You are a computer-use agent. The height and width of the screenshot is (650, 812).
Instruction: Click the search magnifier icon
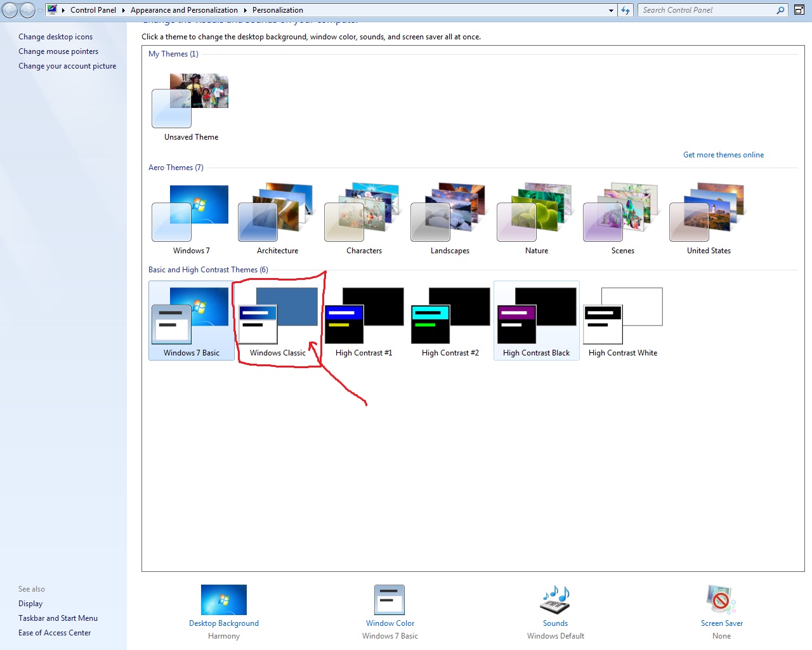click(x=781, y=10)
